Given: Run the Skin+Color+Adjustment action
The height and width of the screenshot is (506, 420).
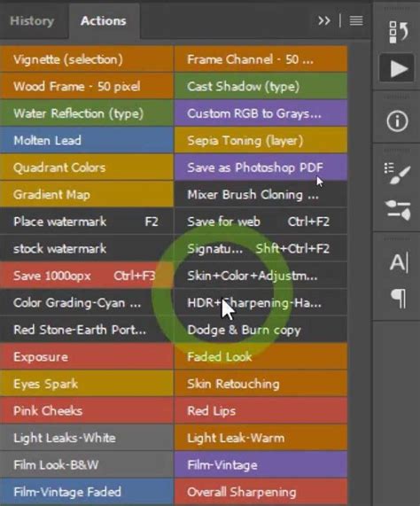Looking at the screenshot, I should tap(261, 276).
